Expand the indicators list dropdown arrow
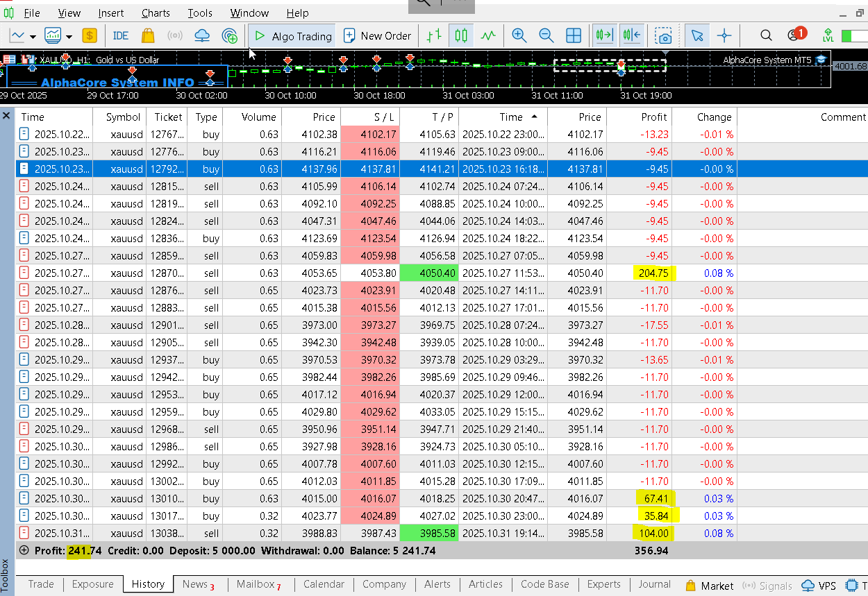The image size is (868, 596). (x=69, y=36)
